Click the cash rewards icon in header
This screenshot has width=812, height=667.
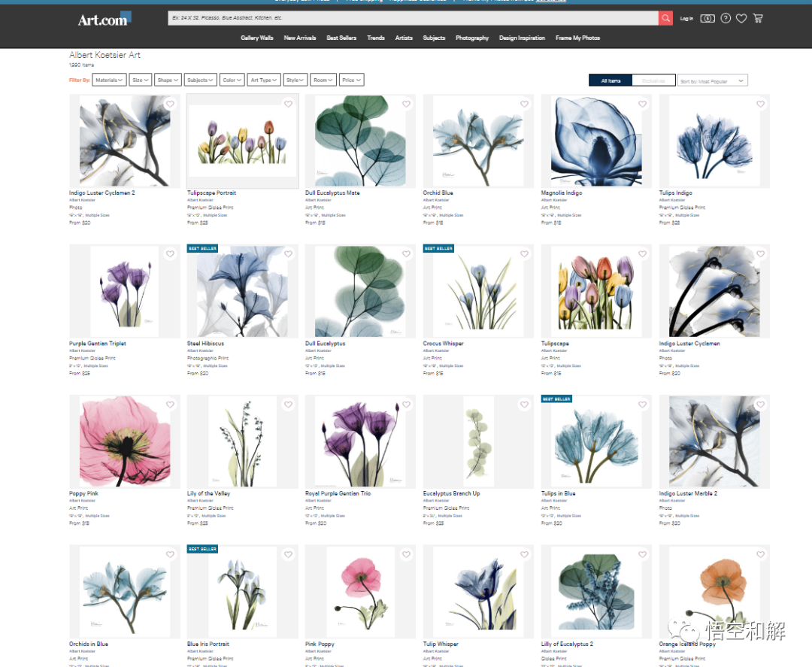pyautogui.click(x=707, y=18)
